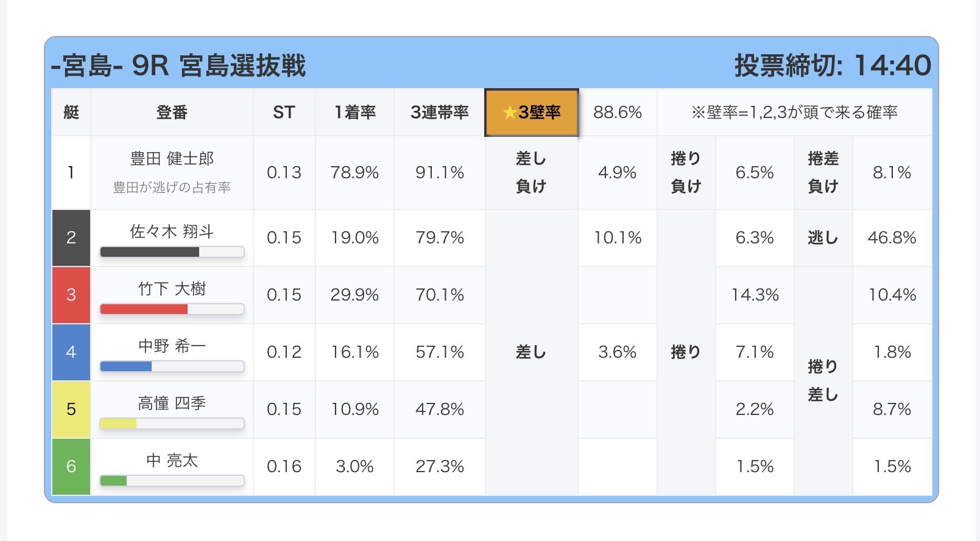Click the highlighted ★3壁率 button
Viewport: 980px width, 541px height.
531,113
